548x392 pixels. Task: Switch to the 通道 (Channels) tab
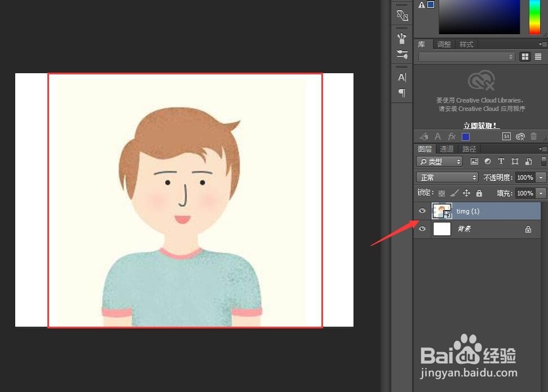447,149
